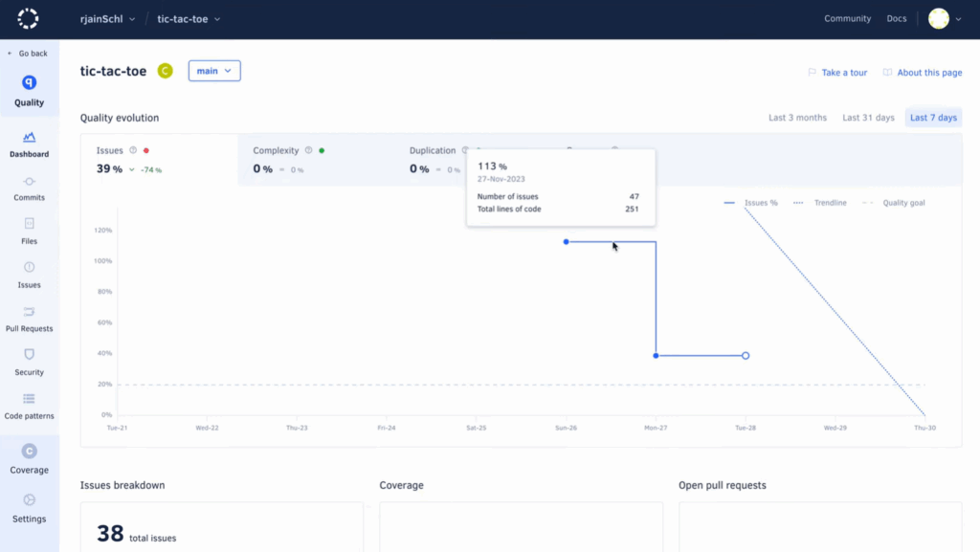Click the Tue-28 data point on chart
This screenshot has width=980, height=552.
(746, 356)
